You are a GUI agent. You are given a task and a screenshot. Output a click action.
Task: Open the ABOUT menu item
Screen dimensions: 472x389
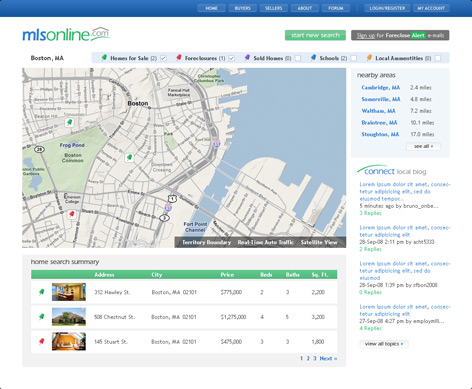[x=304, y=8]
